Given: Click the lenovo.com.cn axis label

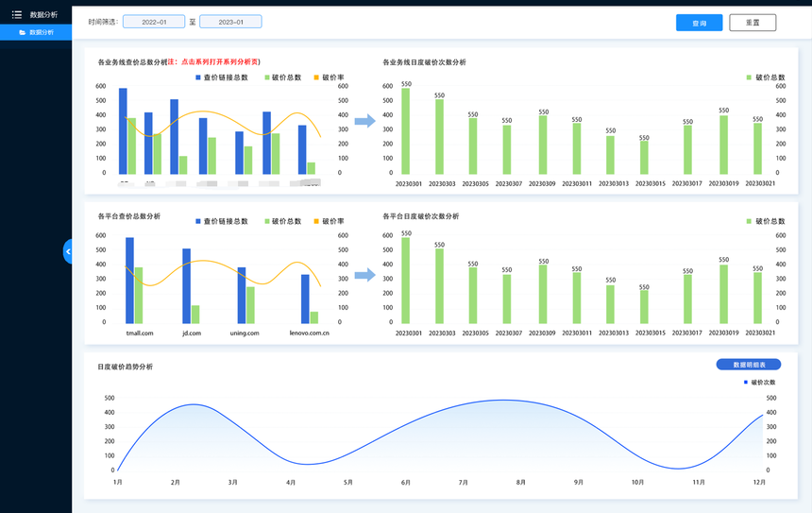Looking at the screenshot, I should click(309, 333).
